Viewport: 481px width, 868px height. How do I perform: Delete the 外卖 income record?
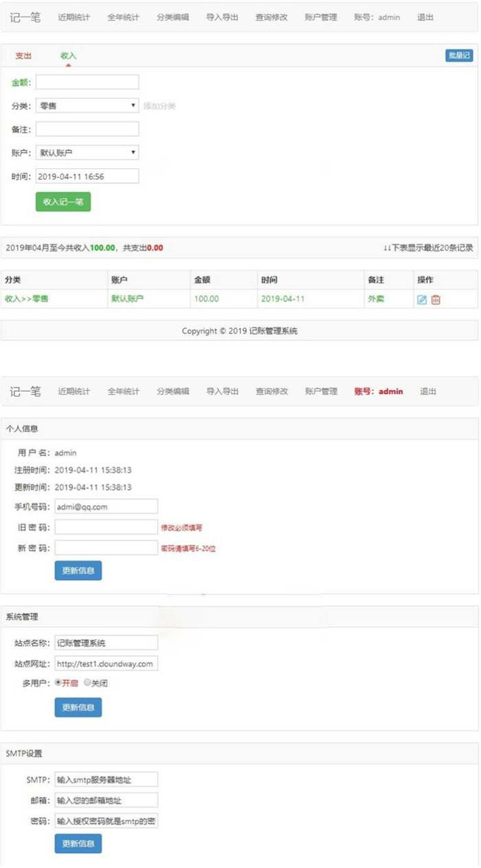(436, 299)
